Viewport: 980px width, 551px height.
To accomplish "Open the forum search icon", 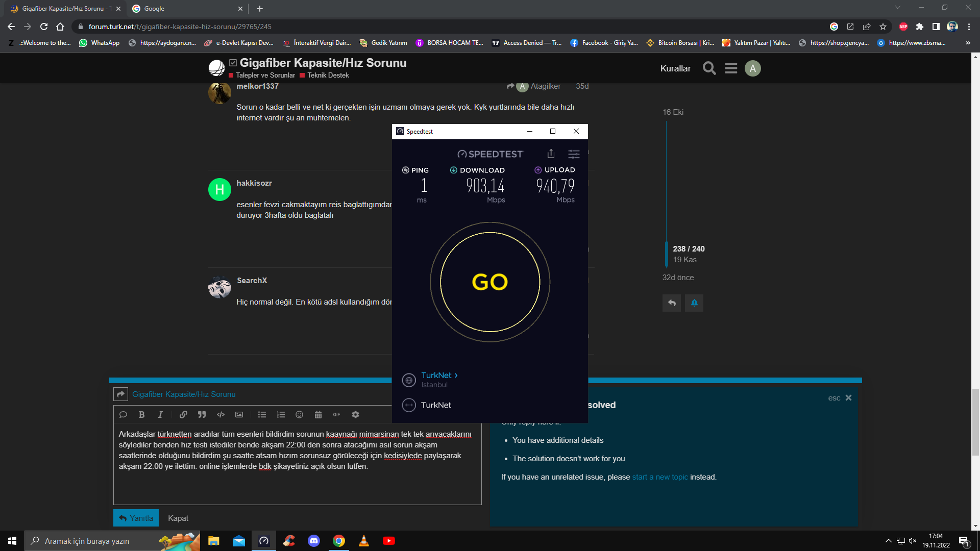I will pos(709,68).
